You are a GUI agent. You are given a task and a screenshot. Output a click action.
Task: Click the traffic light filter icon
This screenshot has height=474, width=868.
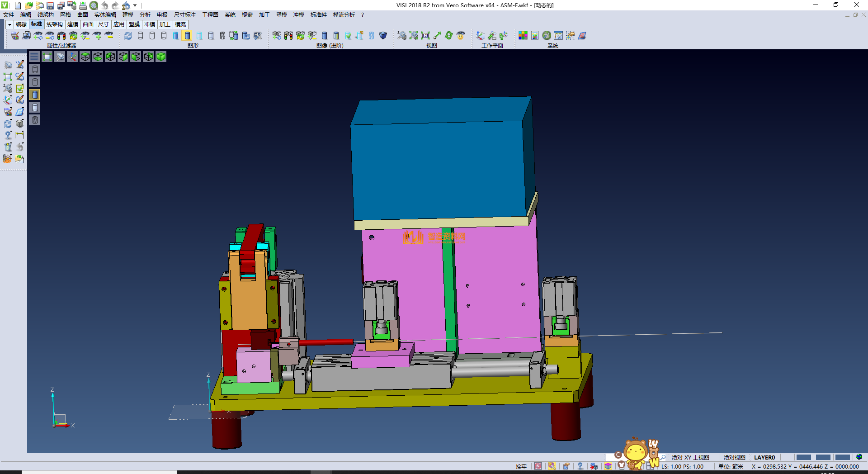click(x=61, y=36)
